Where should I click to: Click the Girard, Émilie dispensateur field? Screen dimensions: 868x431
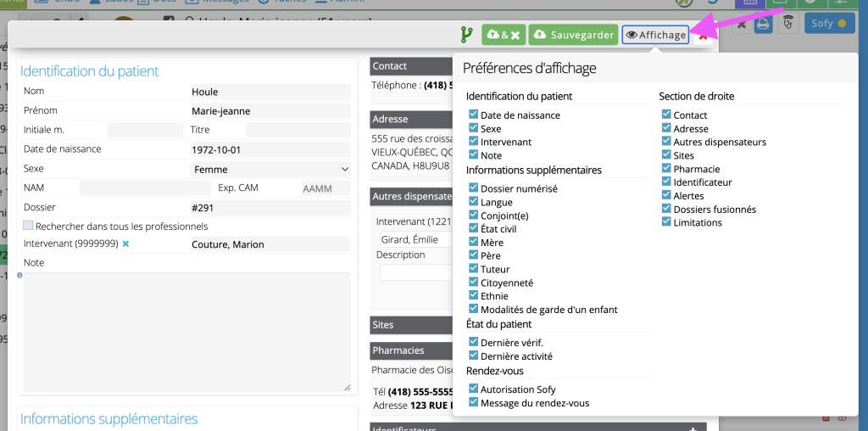tap(416, 240)
